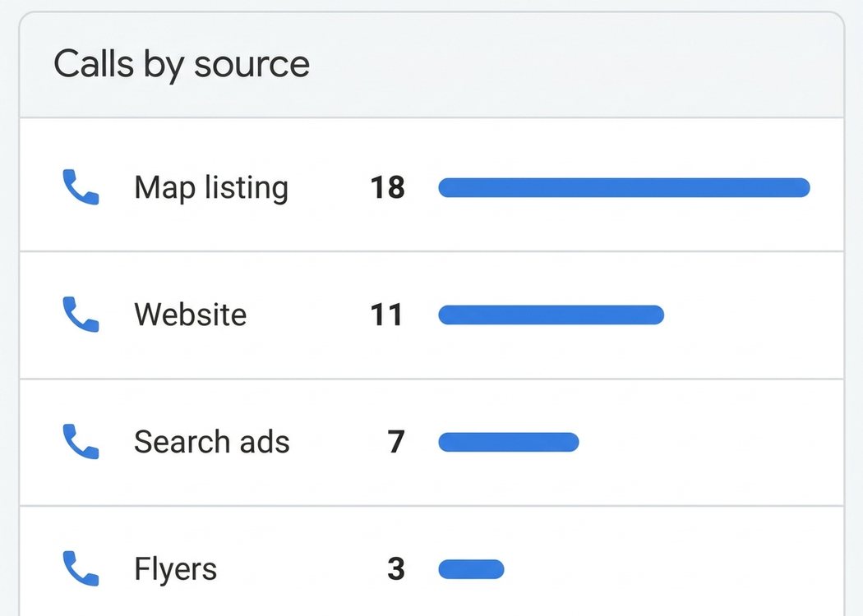
Task: Select the Website source label
Action: click(x=191, y=315)
